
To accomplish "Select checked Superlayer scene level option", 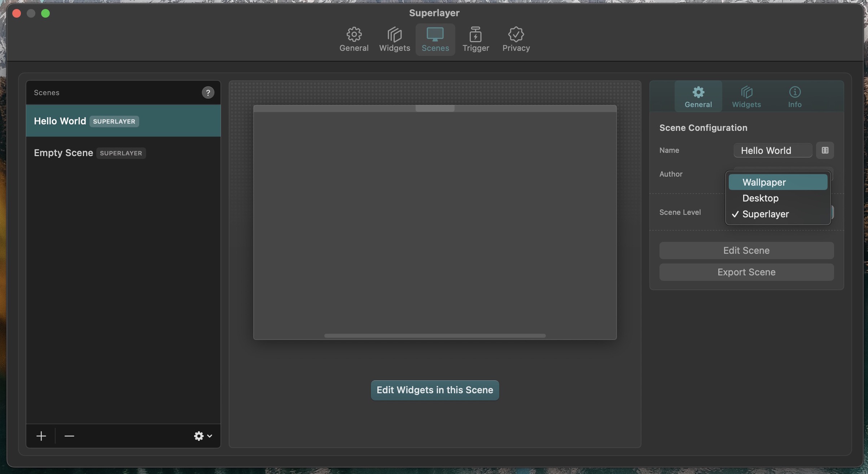I will coord(777,214).
